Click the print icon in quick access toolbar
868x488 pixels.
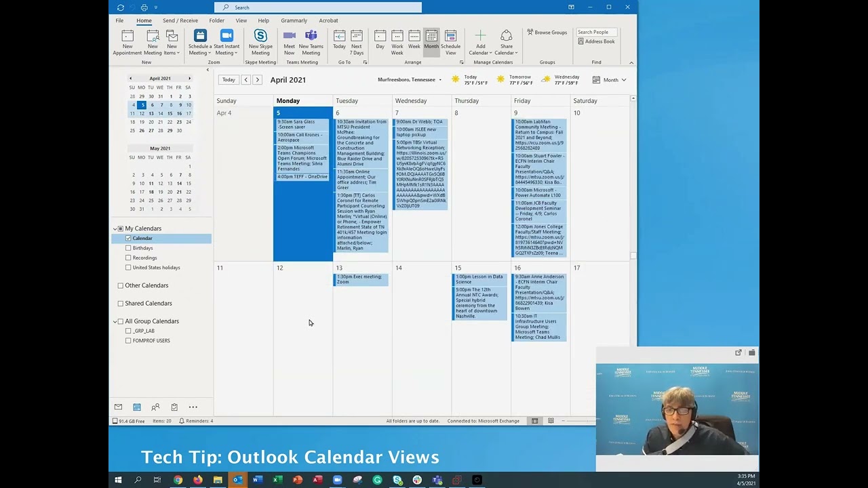click(144, 7)
